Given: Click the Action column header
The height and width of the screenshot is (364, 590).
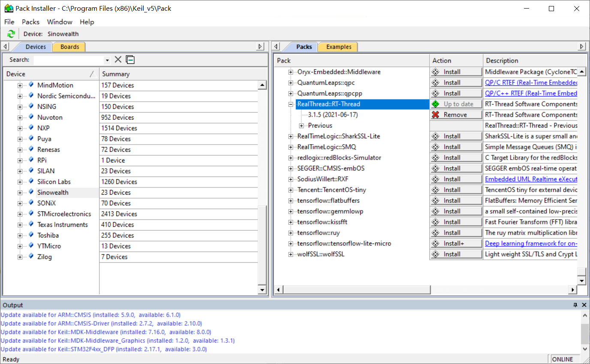Looking at the screenshot, I should point(456,60).
